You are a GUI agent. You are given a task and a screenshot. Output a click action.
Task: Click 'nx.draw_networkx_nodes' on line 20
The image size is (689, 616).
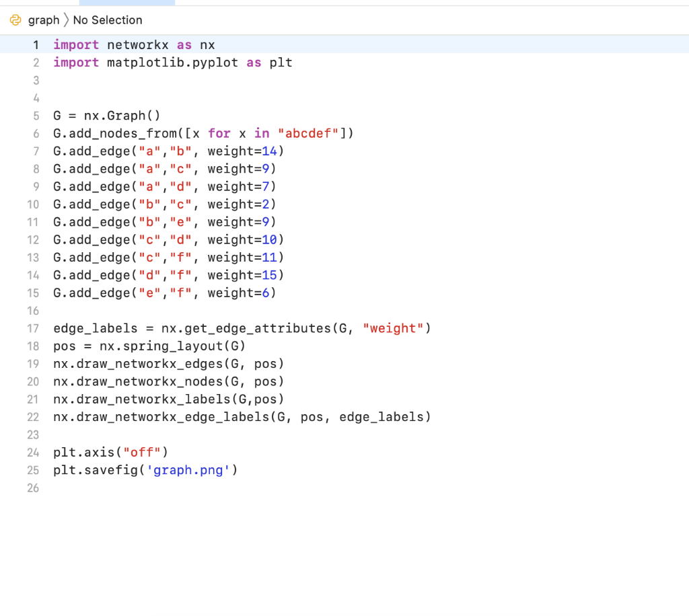tap(138, 382)
